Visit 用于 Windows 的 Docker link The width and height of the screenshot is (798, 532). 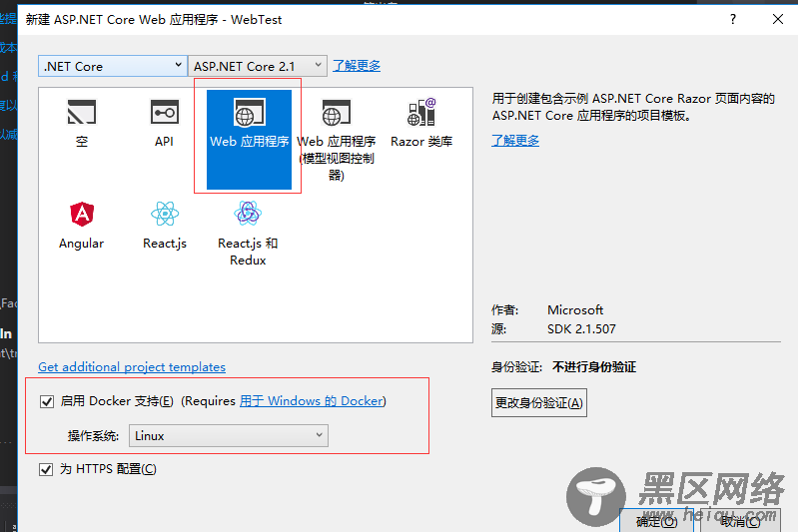[x=311, y=401]
